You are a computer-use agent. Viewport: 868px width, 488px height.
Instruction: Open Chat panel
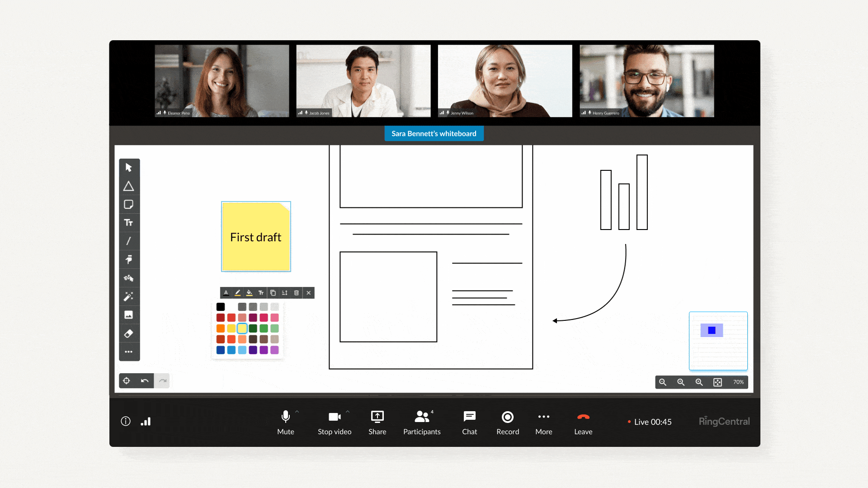click(x=469, y=421)
